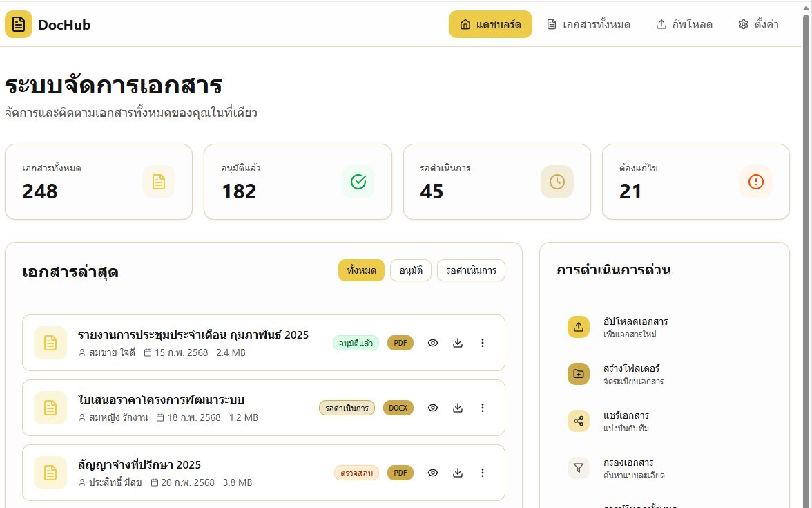Click author name สมหญิง รักงาน
Viewport: 812px width, 508px height.
(x=118, y=417)
